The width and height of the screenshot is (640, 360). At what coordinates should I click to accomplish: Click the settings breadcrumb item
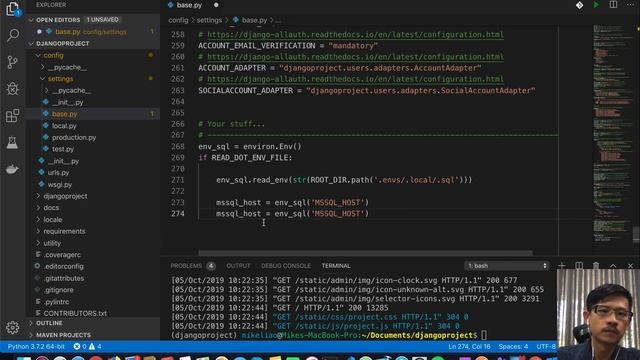(x=209, y=20)
